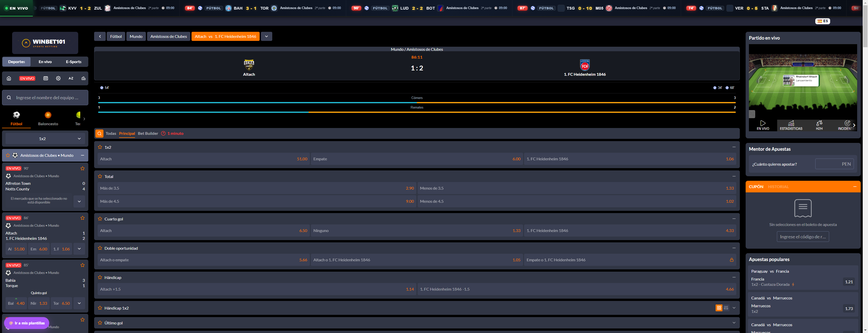Select Altach o empate at 5.66

pos(204,260)
